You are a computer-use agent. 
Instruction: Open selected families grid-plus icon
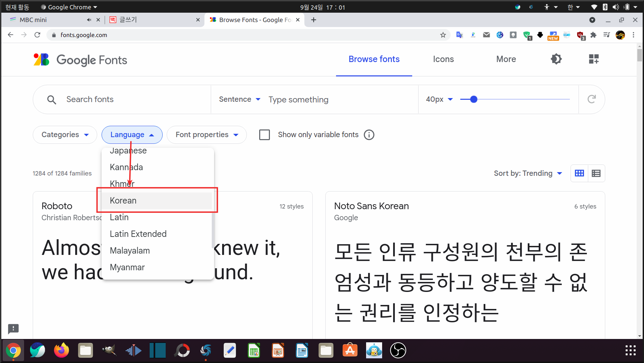point(594,59)
